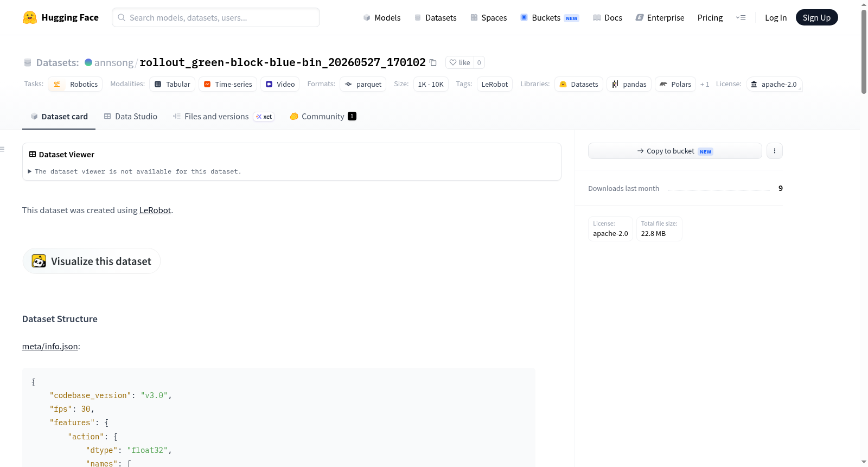Image resolution: width=868 pixels, height=467 pixels.
Task: Click Visualize this dataset button
Action: click(x=91, y=261)
